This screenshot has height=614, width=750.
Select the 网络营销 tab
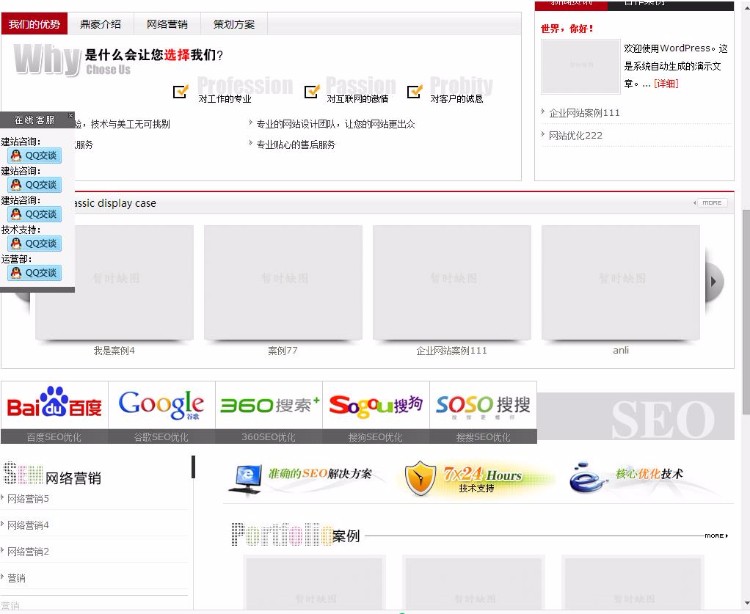coord(167,24)
